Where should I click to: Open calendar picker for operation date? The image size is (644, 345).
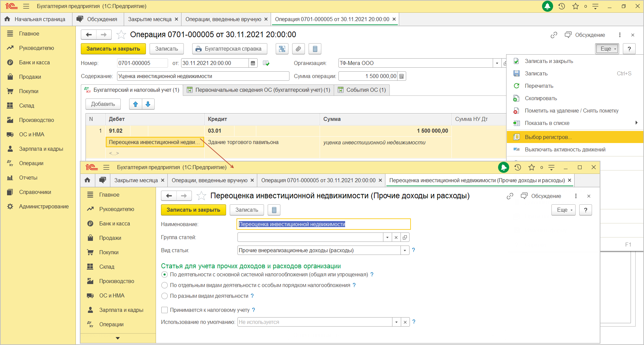pos(253,63)
